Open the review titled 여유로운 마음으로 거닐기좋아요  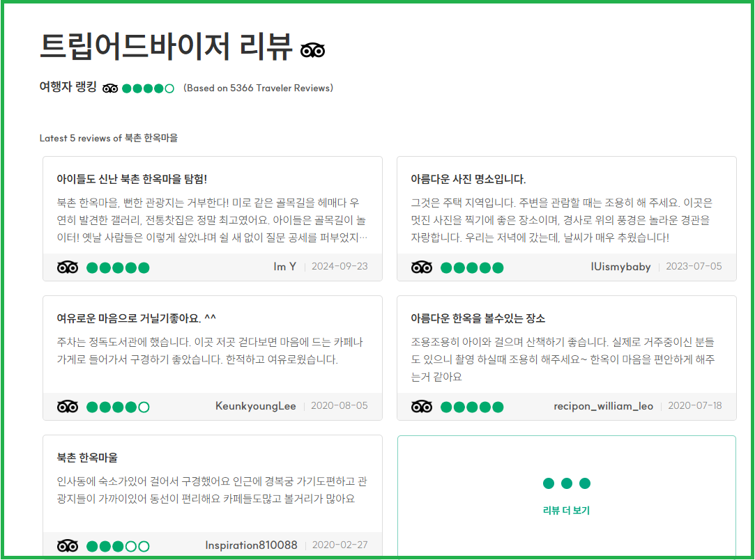click(137, 318)
